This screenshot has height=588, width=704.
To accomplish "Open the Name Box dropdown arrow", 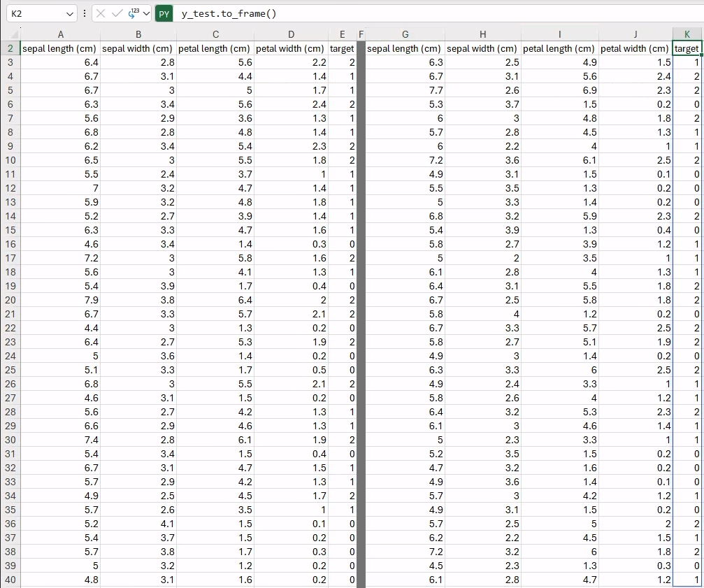I will point(69,14).
